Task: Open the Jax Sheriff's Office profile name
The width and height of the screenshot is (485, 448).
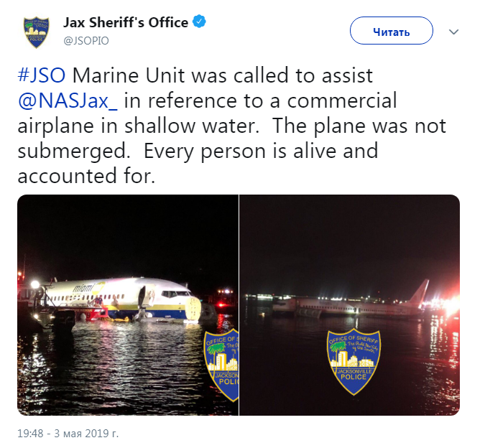Action: [x=126, y=22]
